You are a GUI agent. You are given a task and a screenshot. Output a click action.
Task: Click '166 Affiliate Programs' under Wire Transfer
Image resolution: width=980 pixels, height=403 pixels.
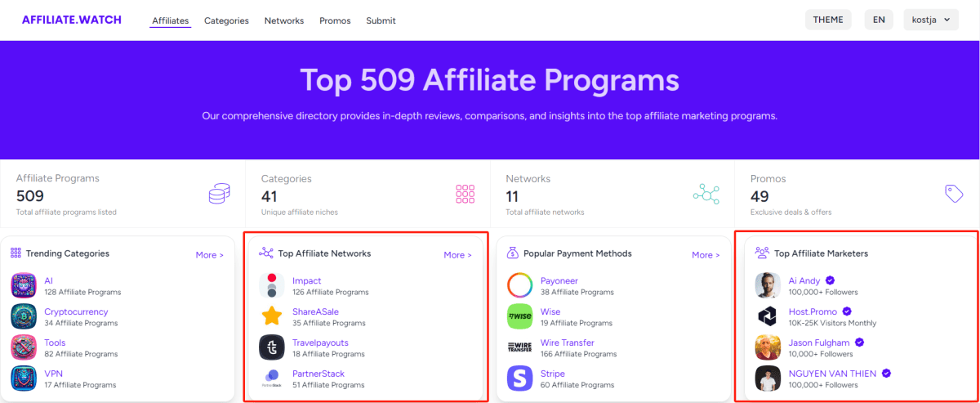coord(578,354)
